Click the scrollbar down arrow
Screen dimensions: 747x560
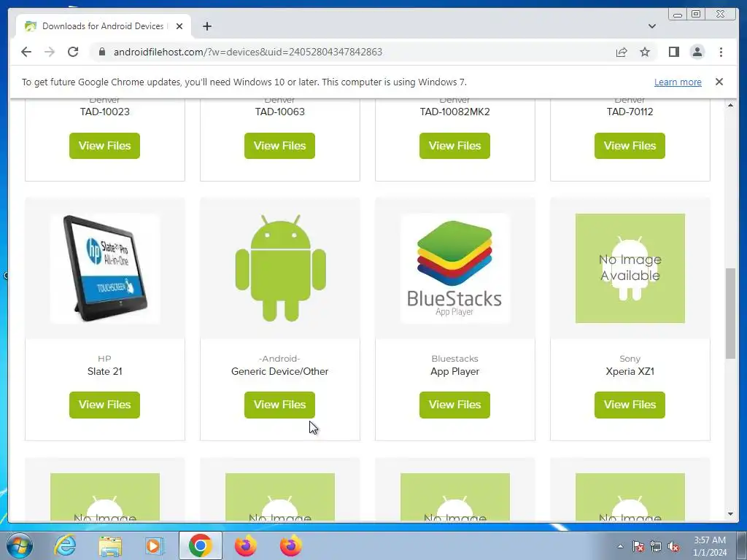click(x=730, y=514)
